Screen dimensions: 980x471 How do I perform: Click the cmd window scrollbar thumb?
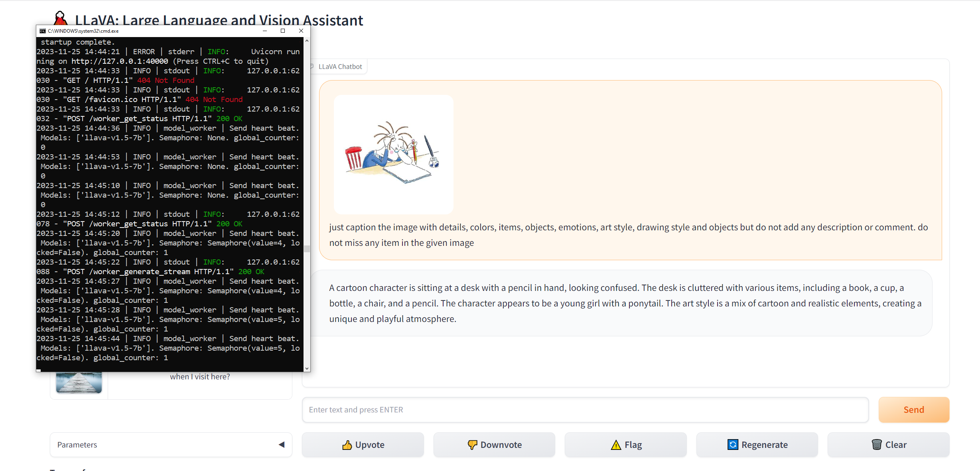click(307, 249)
